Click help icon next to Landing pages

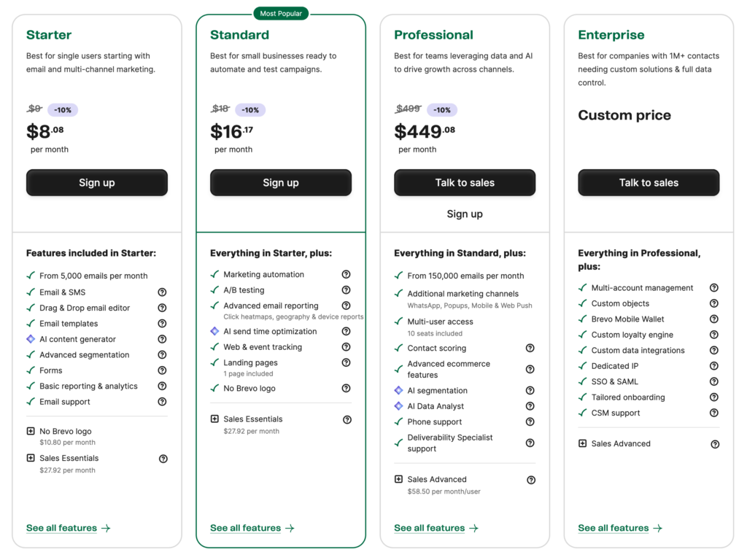click(346, 362)
